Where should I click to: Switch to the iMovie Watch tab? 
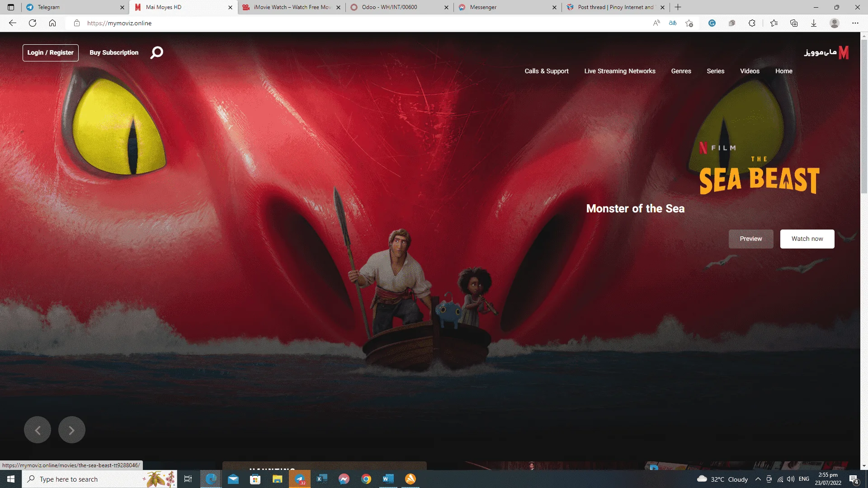292,7
